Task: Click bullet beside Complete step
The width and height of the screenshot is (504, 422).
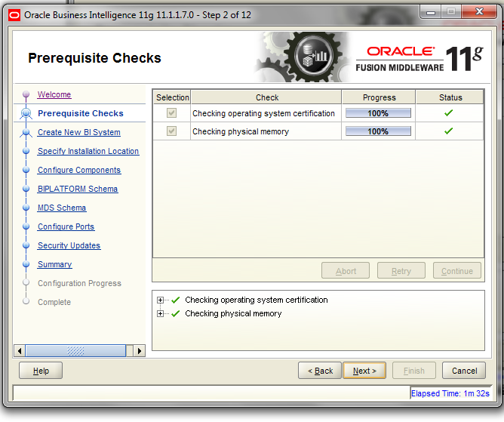Action: (x=26, y=301)
